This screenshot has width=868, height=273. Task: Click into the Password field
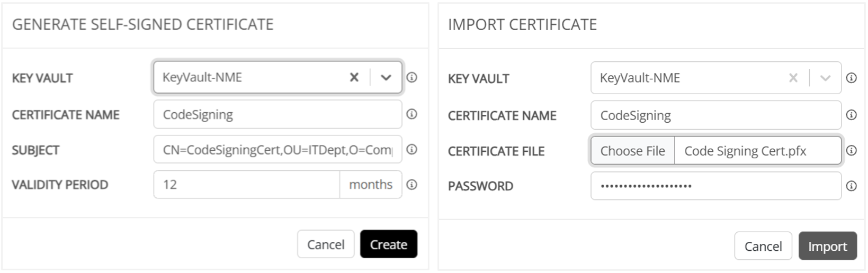click(715, 186)
